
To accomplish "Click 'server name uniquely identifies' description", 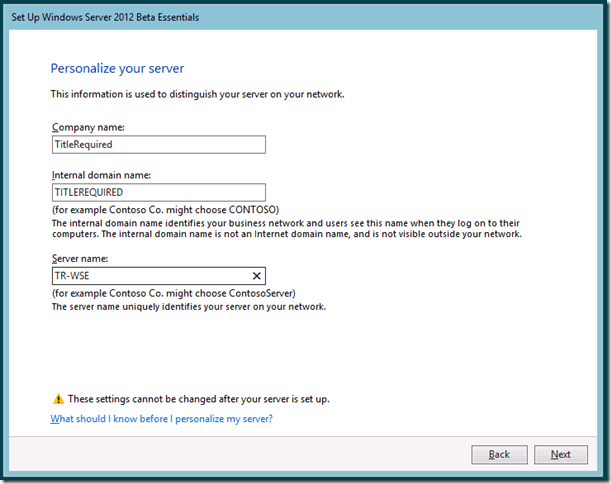I will tap(188, 307).
